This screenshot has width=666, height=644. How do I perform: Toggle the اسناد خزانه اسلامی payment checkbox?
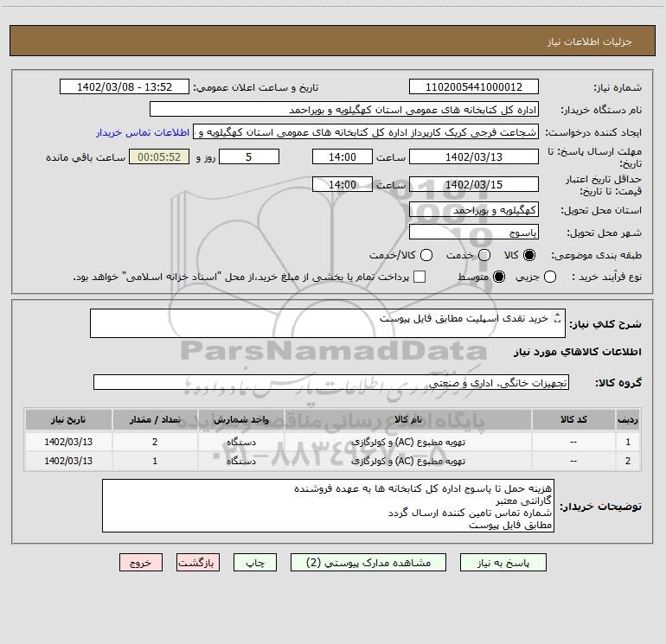(x=419, y=277)
